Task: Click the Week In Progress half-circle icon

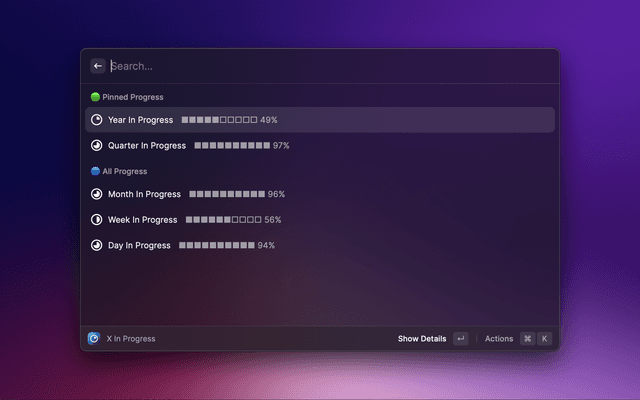Action: pos(97,220)
